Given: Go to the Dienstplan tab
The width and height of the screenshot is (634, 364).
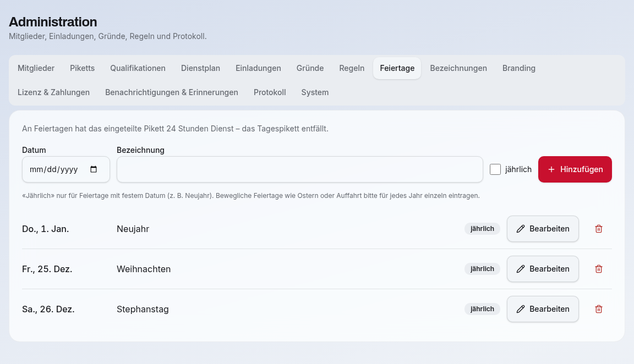Looking at the screenshot, I should (x=200, y=68).
